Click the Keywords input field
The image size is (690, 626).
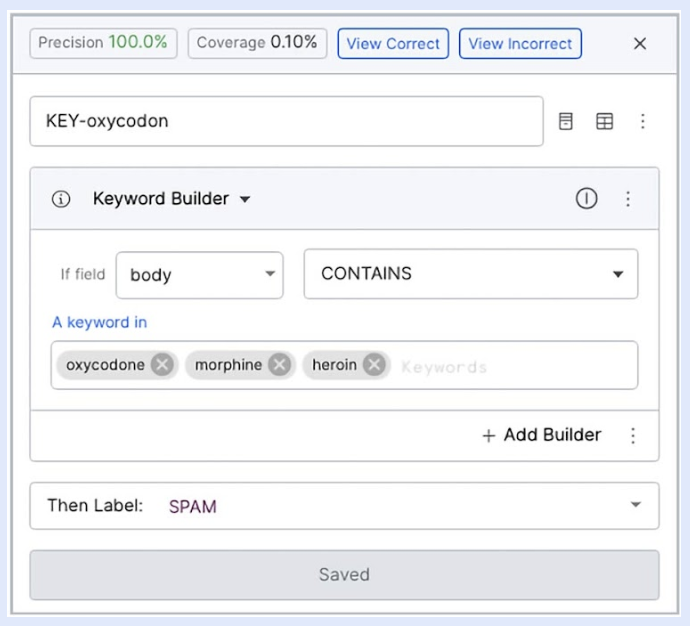(x=510, y=366)
